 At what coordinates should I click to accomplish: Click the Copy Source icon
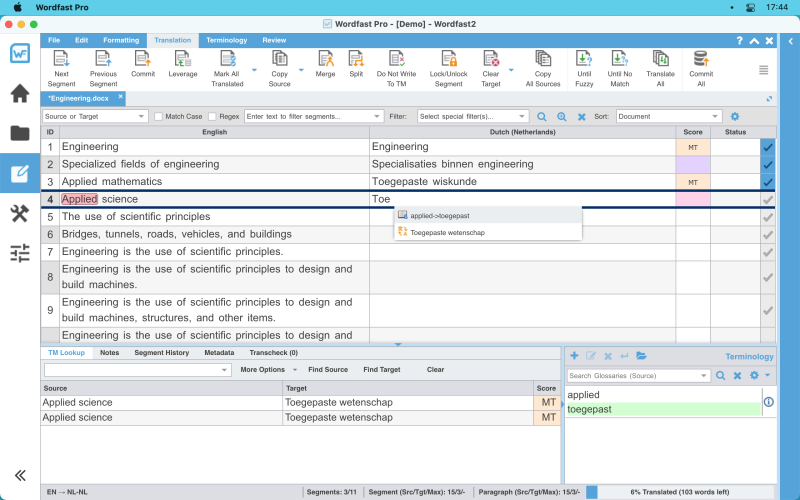point(279,60)
